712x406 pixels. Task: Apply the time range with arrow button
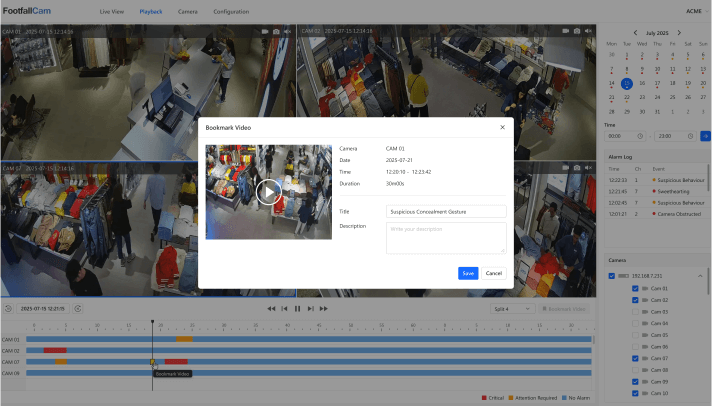(705, 136)
